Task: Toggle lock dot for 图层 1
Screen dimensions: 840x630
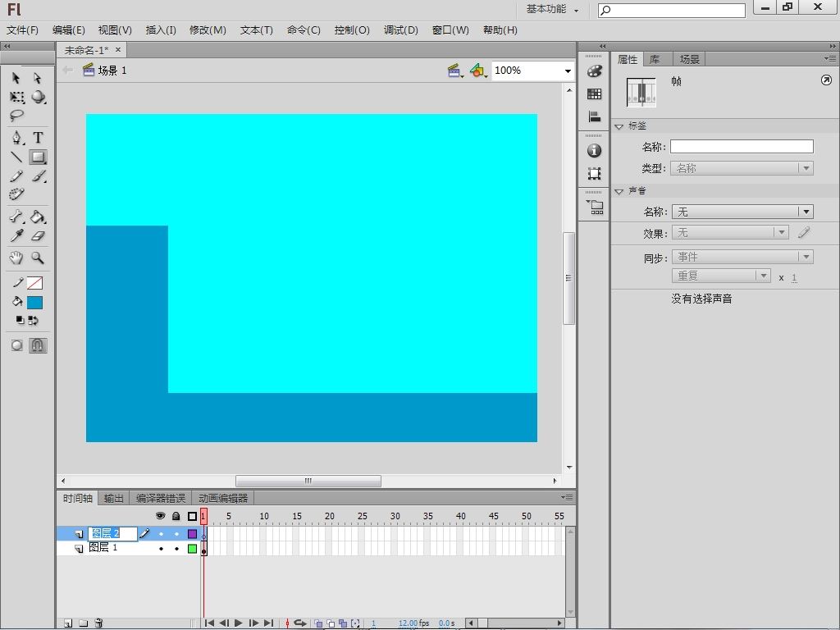Action: [177, 549]
